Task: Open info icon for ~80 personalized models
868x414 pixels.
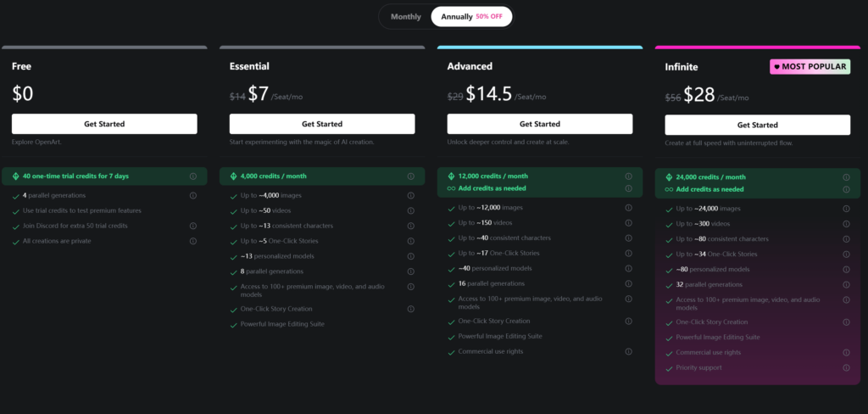Action: point(847,270)
